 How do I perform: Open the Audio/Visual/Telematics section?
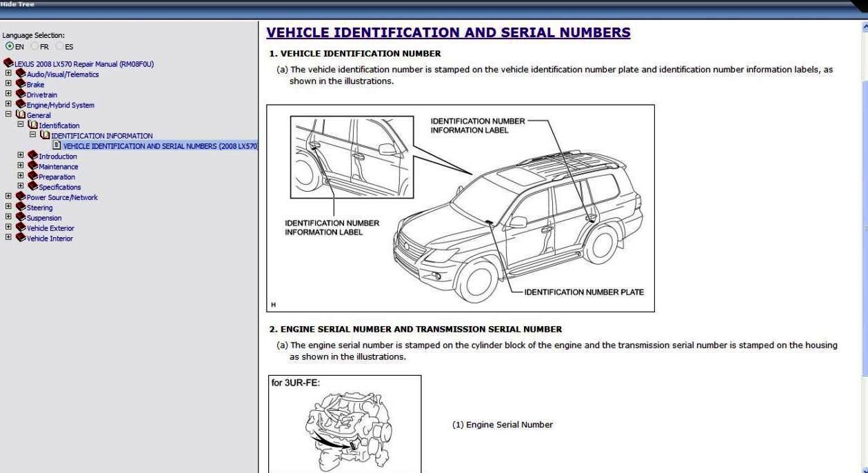pos(63,74)
